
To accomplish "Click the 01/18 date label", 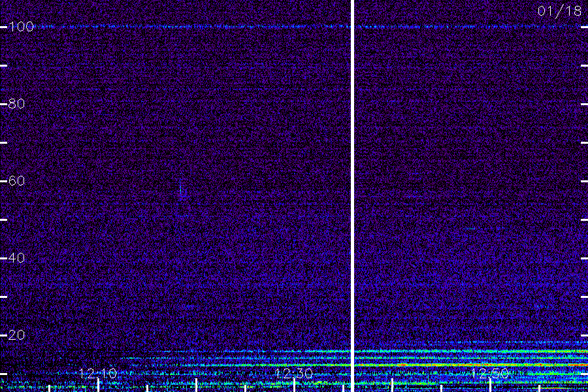I will (x=559, y=11).
